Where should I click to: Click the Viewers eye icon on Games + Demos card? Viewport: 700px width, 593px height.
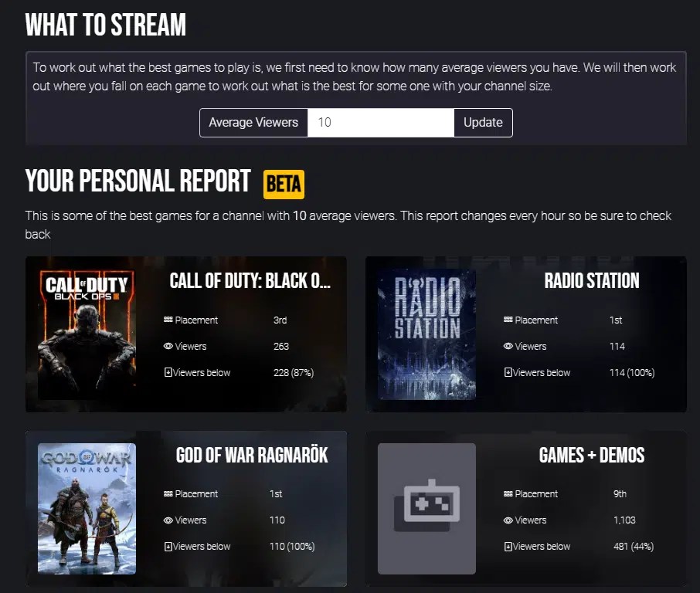point(510,520)
